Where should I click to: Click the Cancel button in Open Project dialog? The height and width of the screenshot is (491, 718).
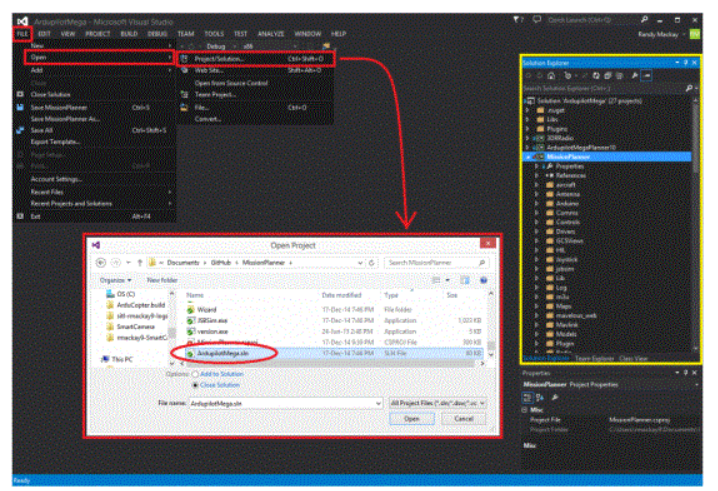click(463, 419)
